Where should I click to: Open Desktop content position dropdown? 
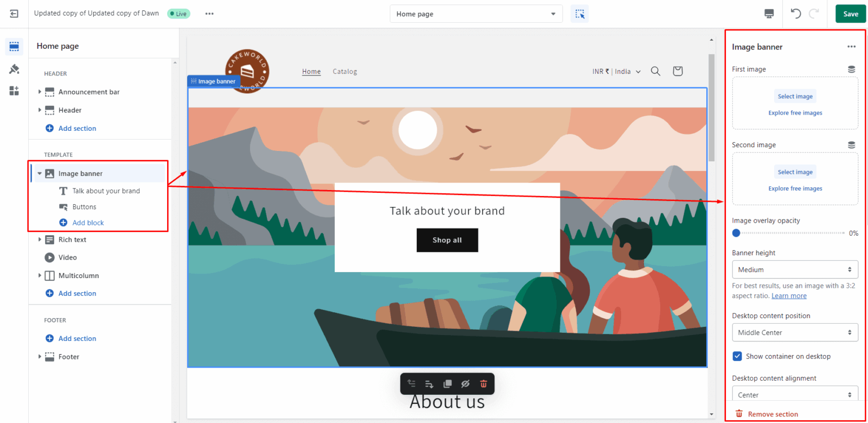click(x=795, y=332)
